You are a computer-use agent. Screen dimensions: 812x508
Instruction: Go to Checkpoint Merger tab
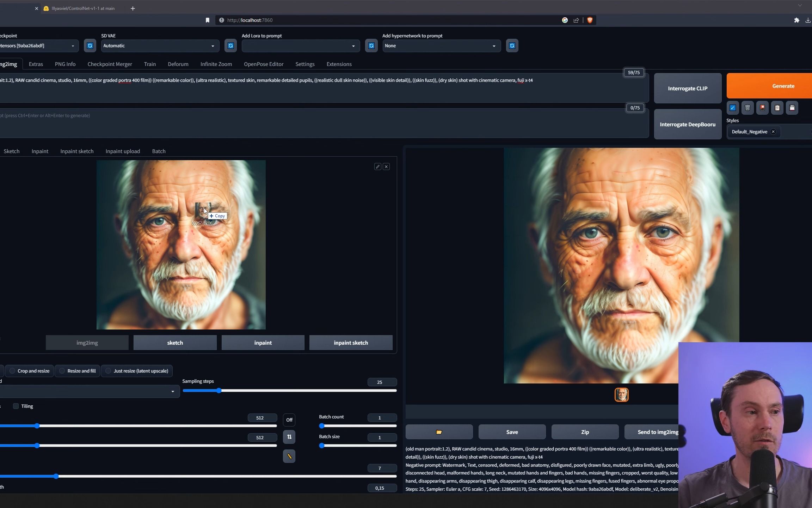pyautogui.click(x=110, y=64)
